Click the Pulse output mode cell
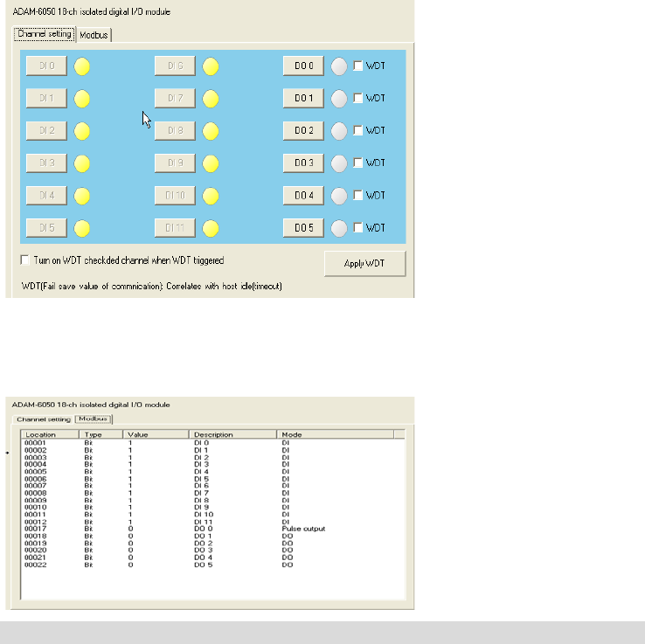This screenshot has height=644, width=645. coord(303,529)
